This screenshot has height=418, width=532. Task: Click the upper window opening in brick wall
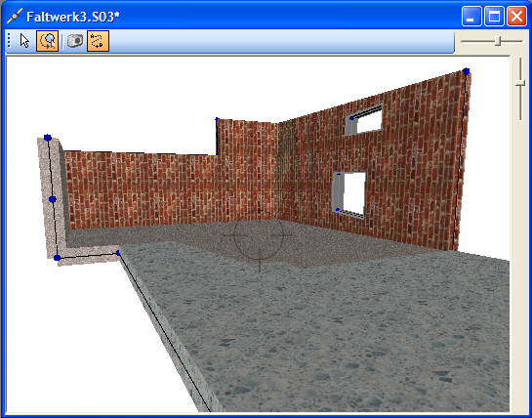pyautogui.click(x=364, y=120)
